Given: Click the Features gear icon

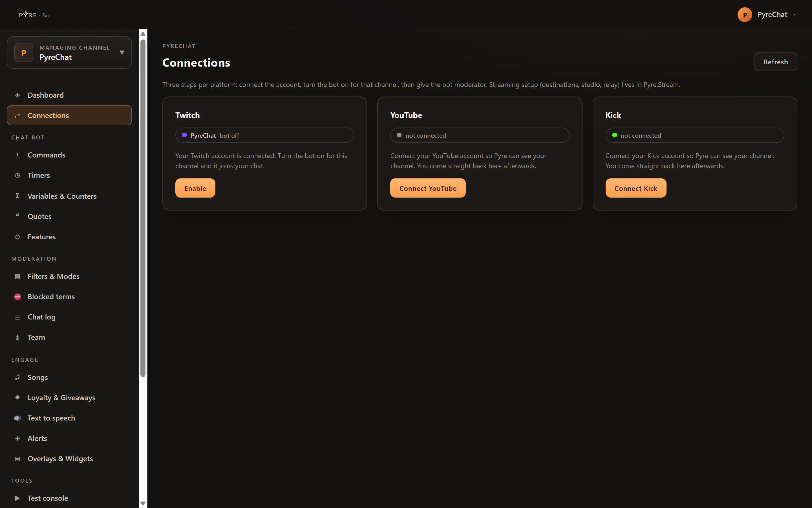Looking at the screenshot, I should coord(17,237).
